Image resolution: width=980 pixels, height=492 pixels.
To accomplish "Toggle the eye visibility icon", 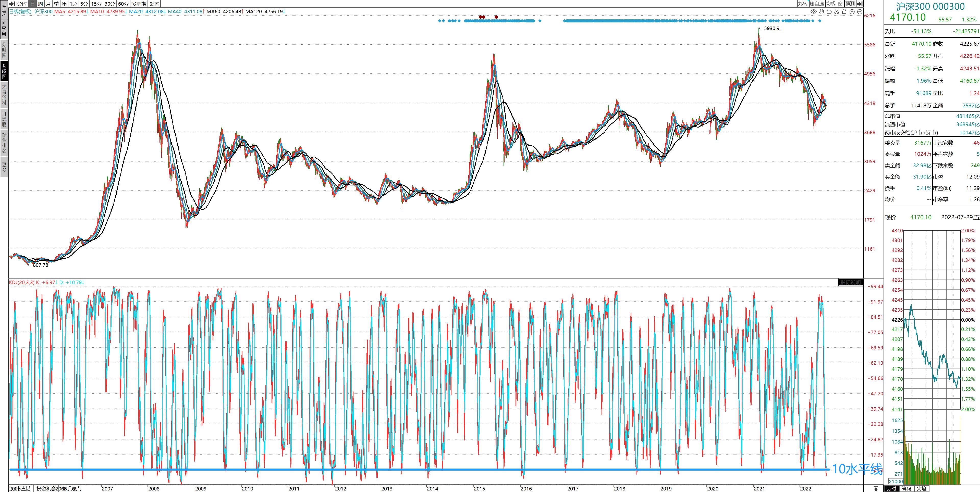I will pos(814,12).
